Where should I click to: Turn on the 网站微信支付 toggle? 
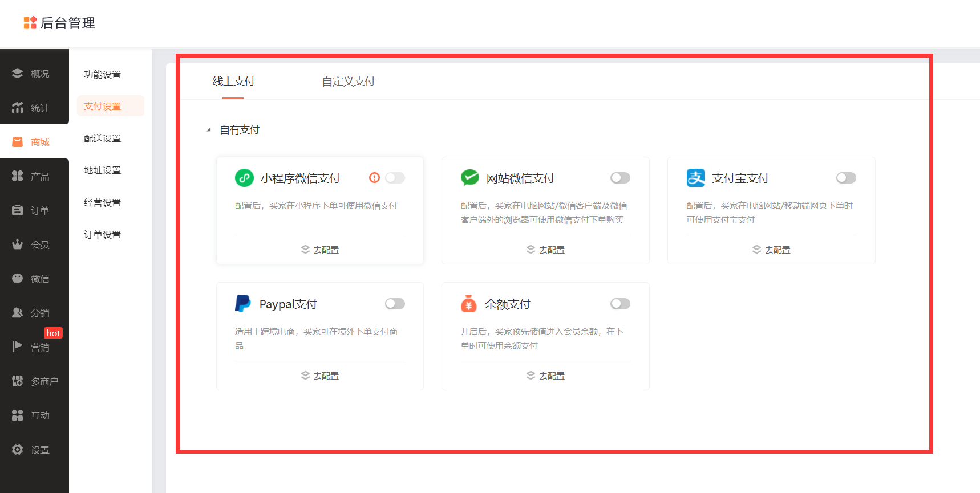pyautogui.click(x=620, y=178)
